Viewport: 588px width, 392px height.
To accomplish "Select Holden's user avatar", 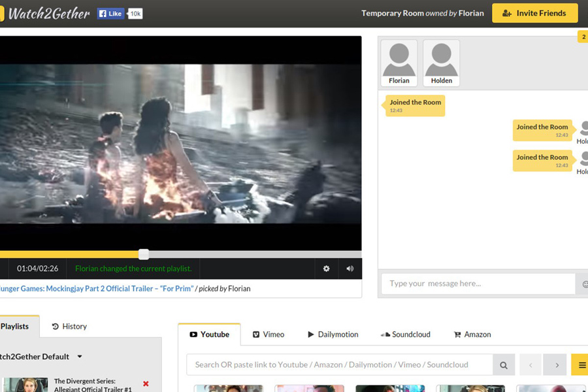I will point(442,63).
